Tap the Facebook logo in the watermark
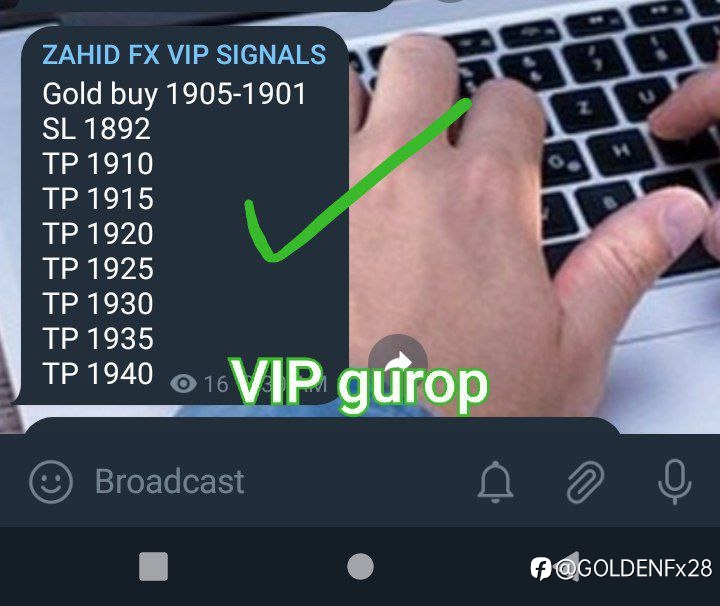The height and width of the screenshot is (606, 720). coord(540,568)
